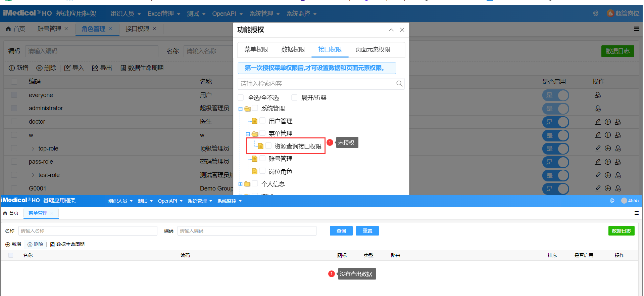Click 导入 import toolbar item
This screenshot has height=296, width=644.
pyautogui.click(x=74, y=68)
